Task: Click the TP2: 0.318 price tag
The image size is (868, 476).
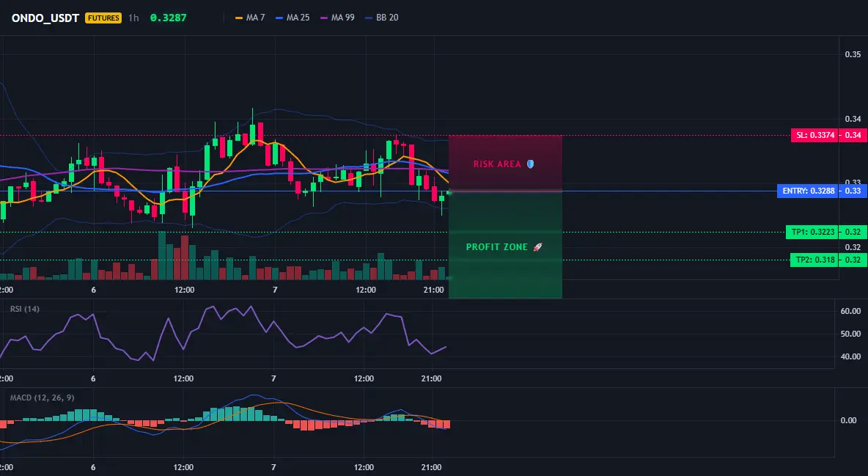Action: (x=814, y=260)
